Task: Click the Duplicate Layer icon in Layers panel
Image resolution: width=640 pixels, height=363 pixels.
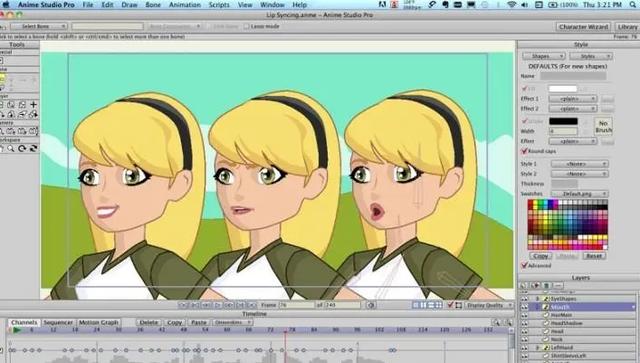Action: coord(536,285)
